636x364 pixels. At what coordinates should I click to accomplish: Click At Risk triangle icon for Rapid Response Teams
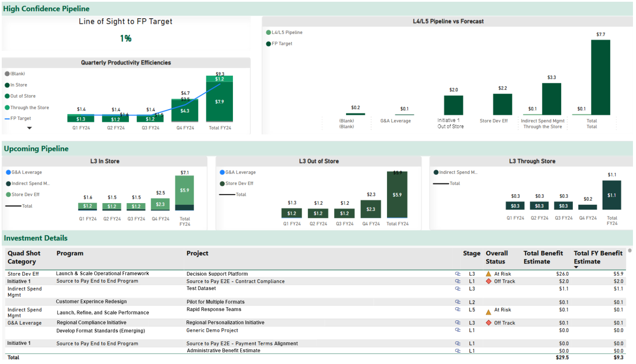pyautogui.click(x=488, y=311)
